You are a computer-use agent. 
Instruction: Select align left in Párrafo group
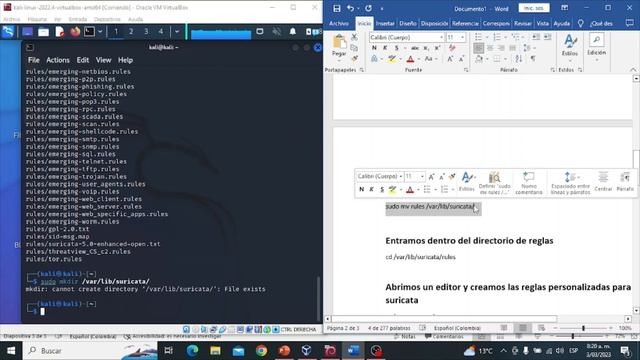[479, 48]
